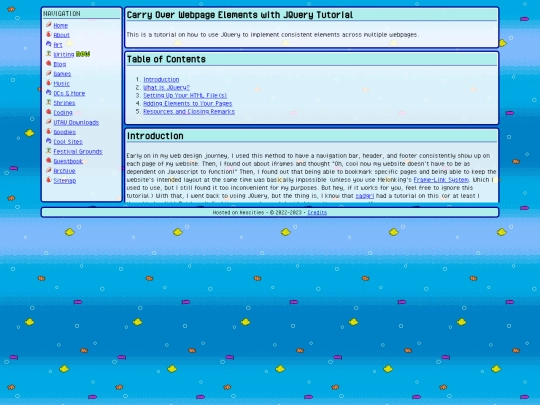Jump to Introduction in Table of Contents
Image resolution: width=540 pixels, height=405 pixels.
[x=161, y=80]
